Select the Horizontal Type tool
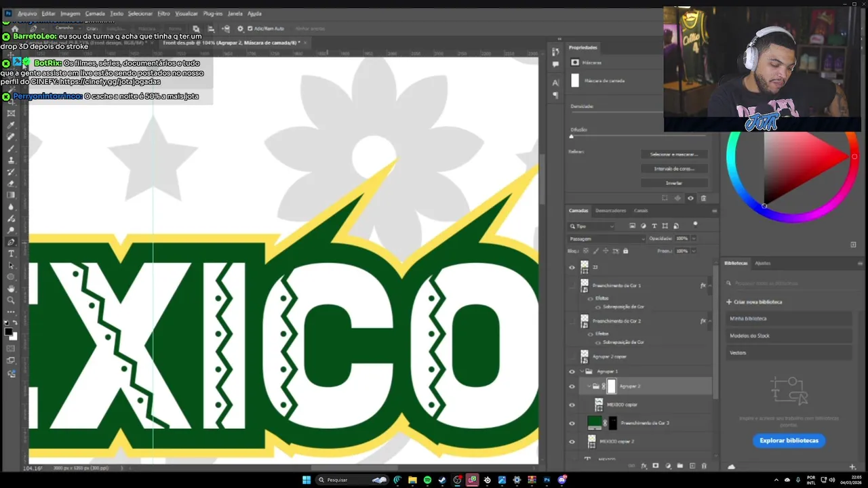 pos(11,253)
